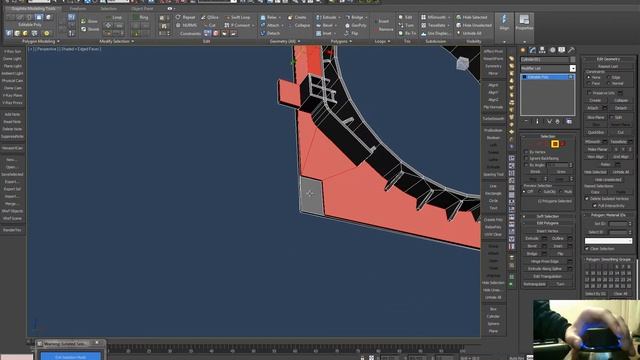Toggle the Full Interactivity checkbox
The height and width of the screenshot is (360, 640).
pyautogui.click(x=594, y=206)
